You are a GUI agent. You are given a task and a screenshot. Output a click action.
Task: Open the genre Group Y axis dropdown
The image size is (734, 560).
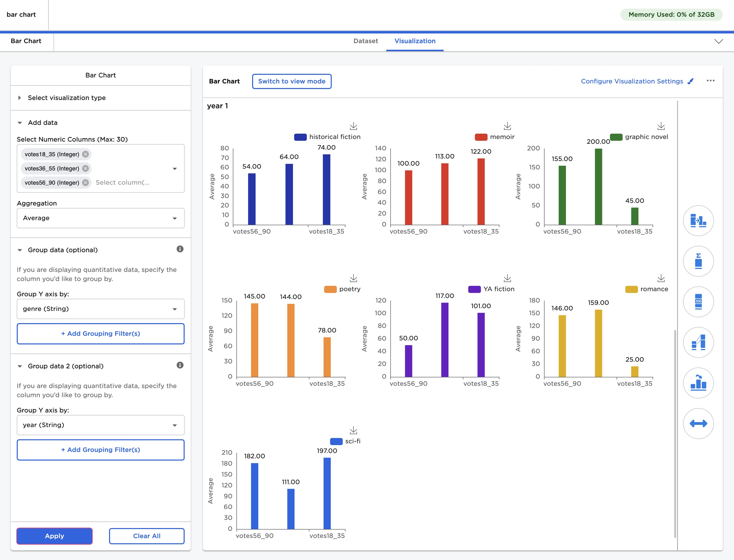click(100, 309)
